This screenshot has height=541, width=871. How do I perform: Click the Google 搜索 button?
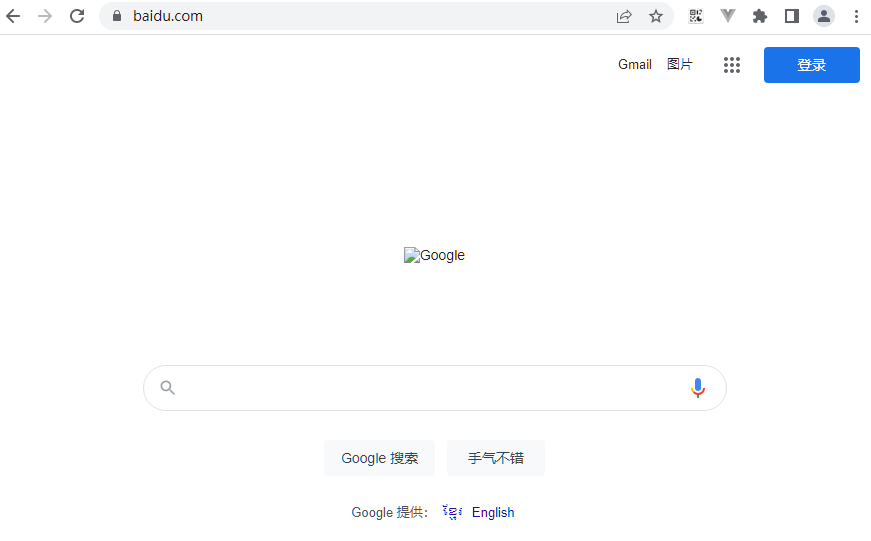[379, 458]
